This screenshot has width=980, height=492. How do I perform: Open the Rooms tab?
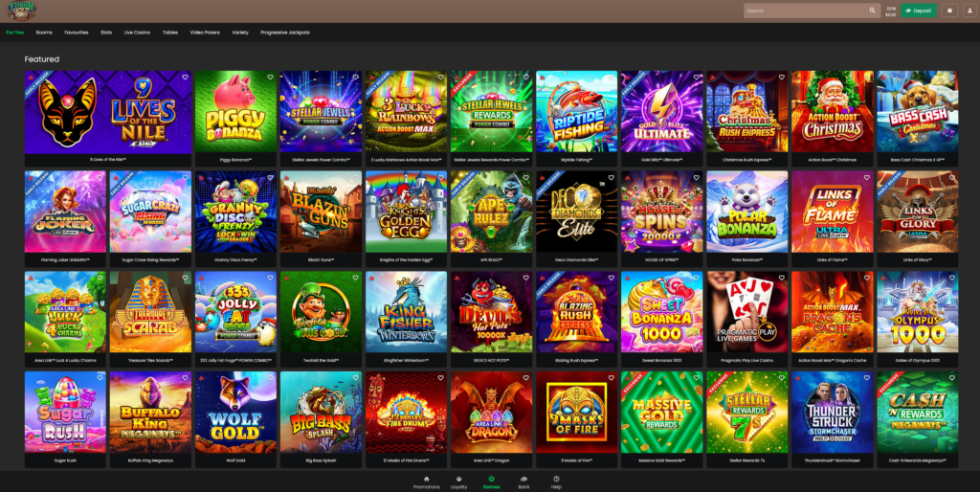click(44, 33)
